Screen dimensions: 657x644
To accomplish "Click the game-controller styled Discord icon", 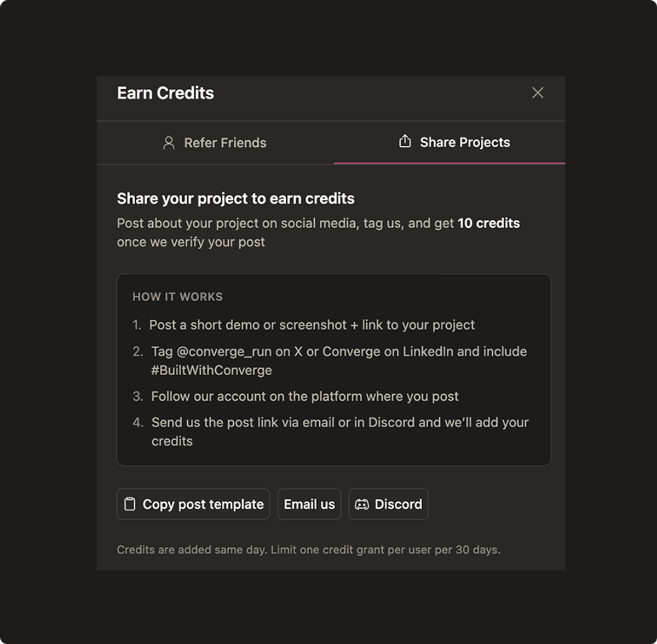I will click(362, 504).
